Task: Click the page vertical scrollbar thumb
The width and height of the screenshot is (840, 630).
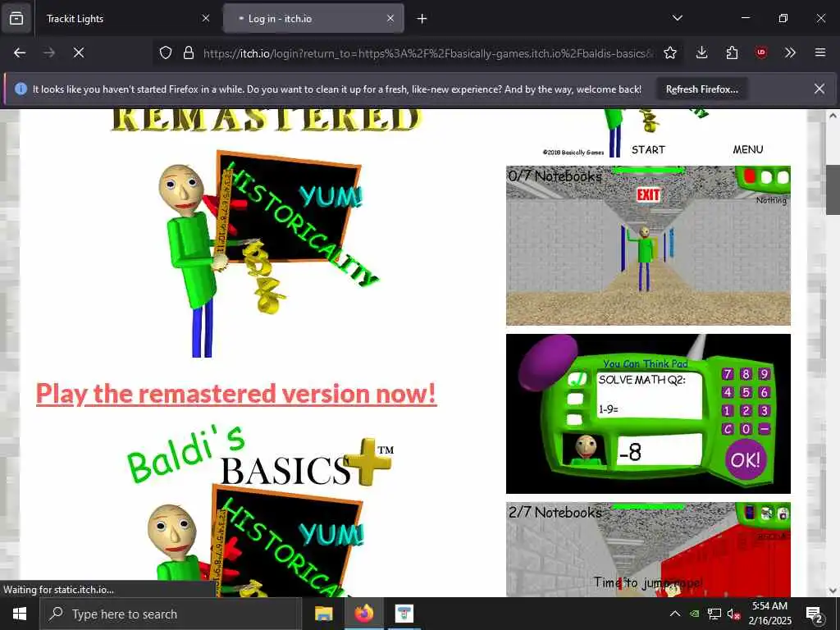Action: [833, 189]
